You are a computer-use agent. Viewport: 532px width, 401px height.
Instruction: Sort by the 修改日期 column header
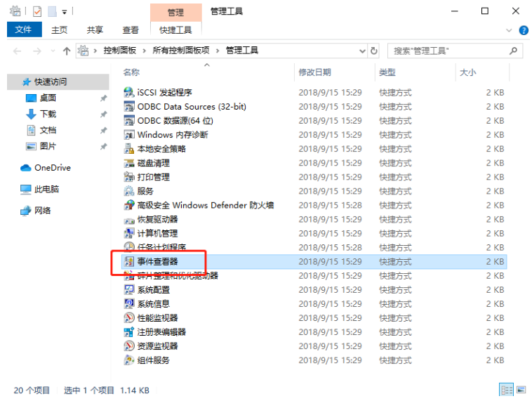point(314,72)
